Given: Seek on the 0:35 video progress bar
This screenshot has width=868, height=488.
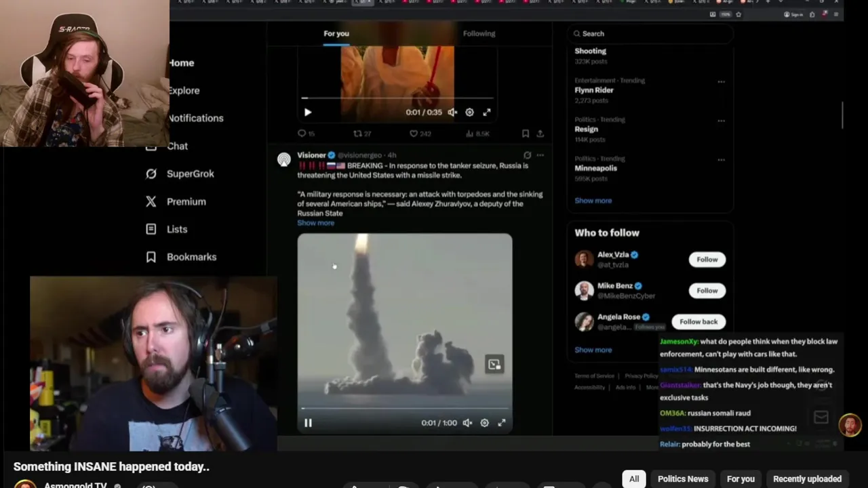Looking at the screenshot, I should point(397,98).
